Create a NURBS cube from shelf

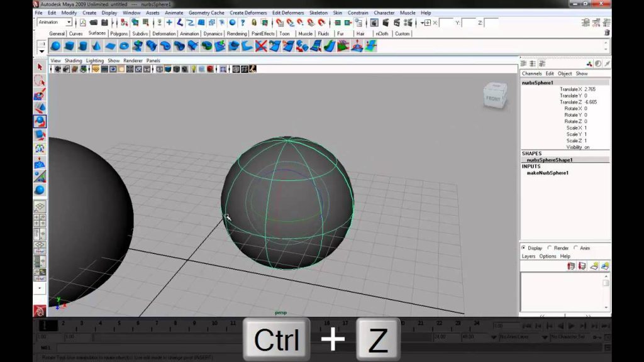[x=69, y=47]
